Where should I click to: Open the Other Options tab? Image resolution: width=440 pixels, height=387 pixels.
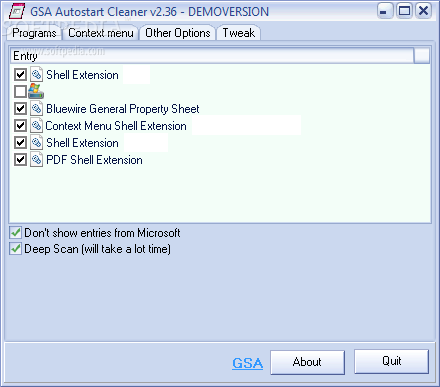coord(178,33)
